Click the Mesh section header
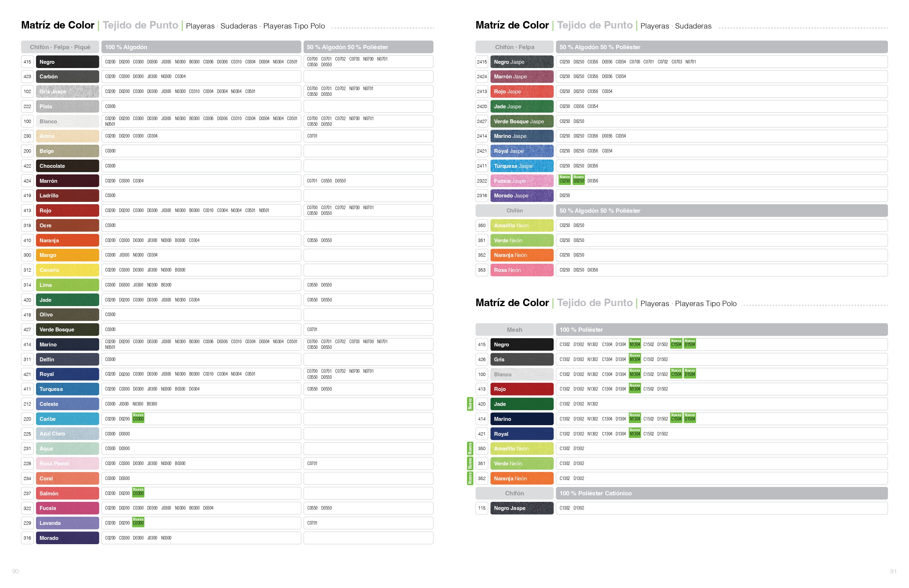The height and width of the screenshot is (588, 909). [x=514, y=330]
